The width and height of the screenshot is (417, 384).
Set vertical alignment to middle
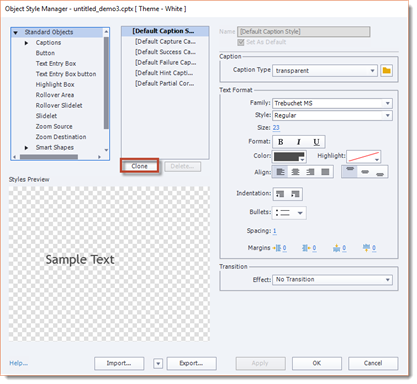click(365, 172)
